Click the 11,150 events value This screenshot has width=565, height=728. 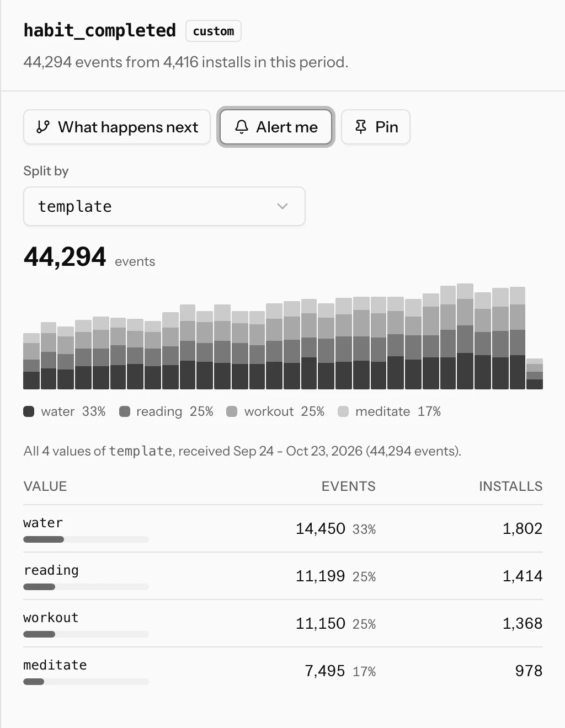[321, 624]
